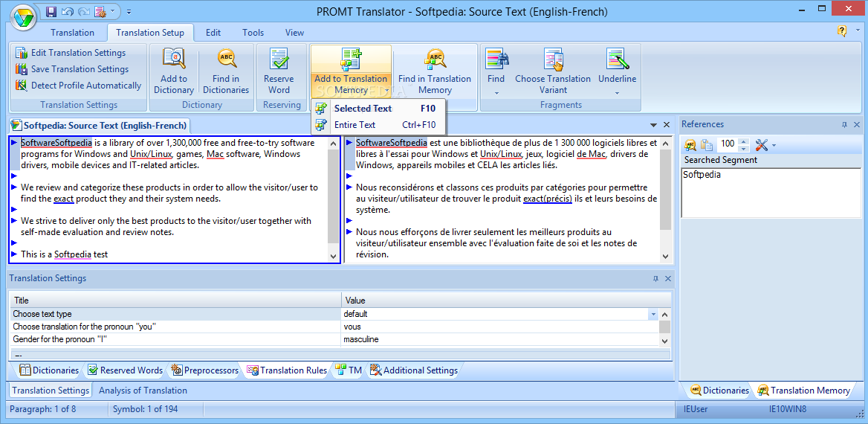Click the paste clipboard icon in References
This screenshot has height=424, width=868.
pyautogui.click(x=707, y=144)
